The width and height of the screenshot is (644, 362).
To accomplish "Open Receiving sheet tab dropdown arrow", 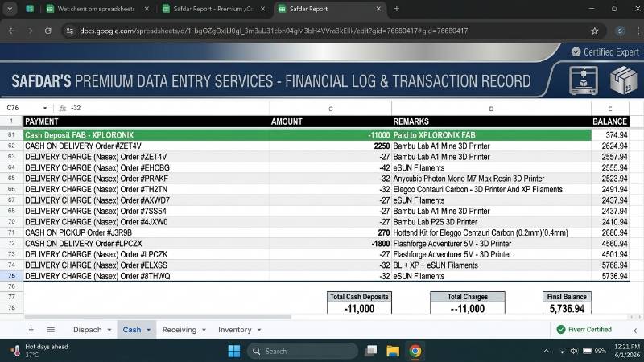I will (204, 330).
